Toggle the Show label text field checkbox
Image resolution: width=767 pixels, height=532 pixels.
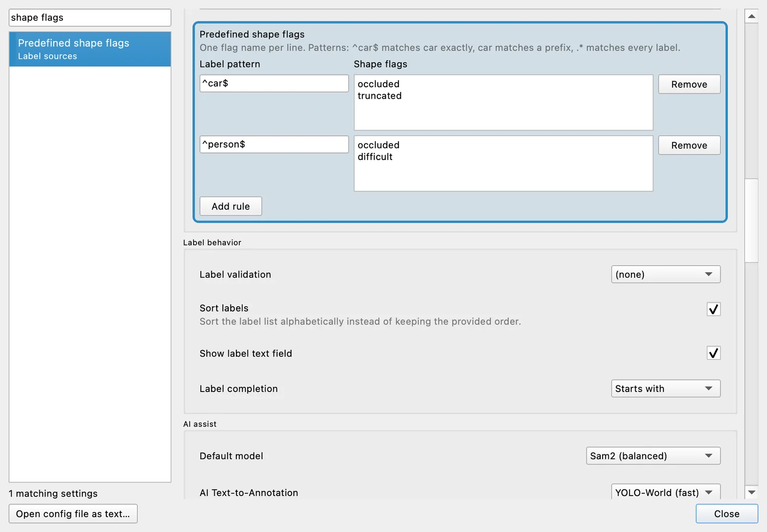point(713,353)
